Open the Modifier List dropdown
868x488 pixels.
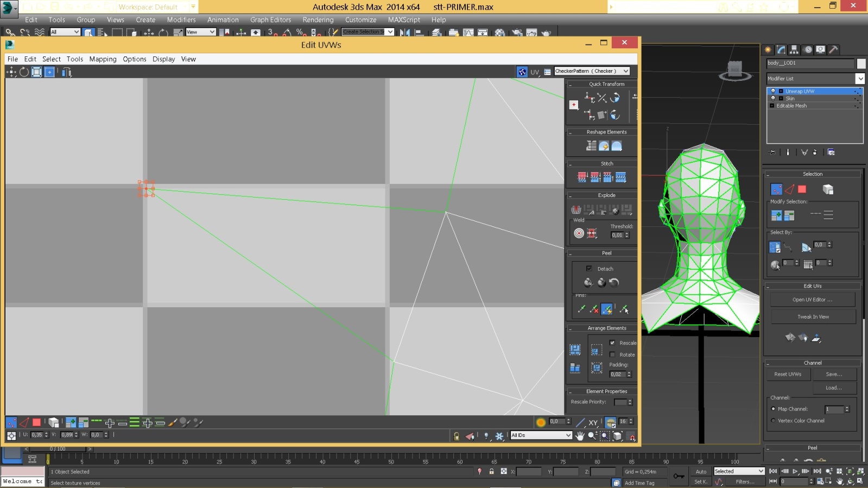point(815,79)
